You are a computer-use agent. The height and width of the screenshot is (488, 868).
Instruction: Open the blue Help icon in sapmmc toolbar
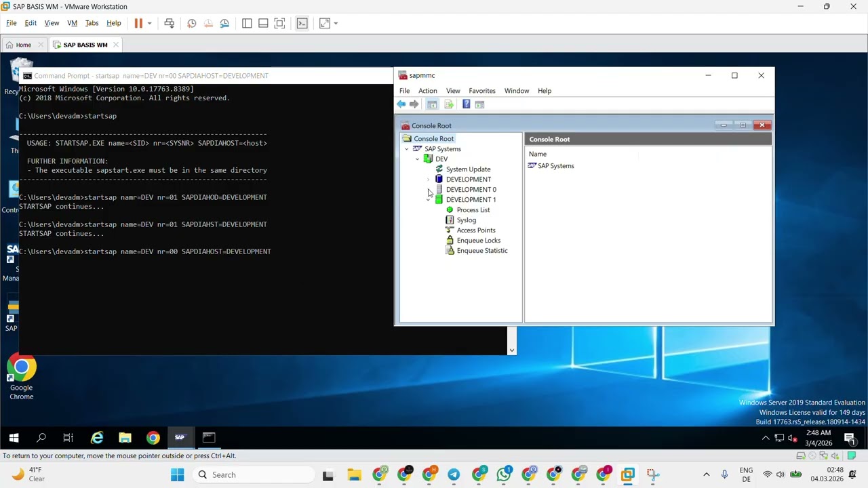[x=466, y=104]
